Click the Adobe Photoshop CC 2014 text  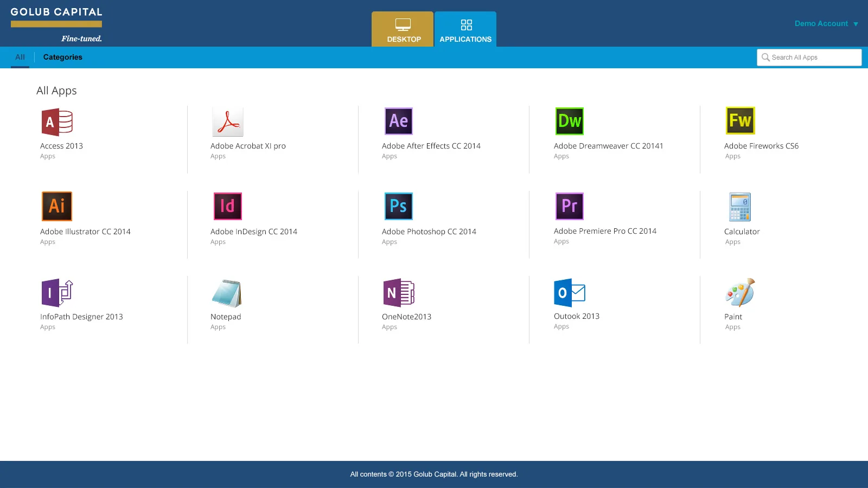coord(429,232)
